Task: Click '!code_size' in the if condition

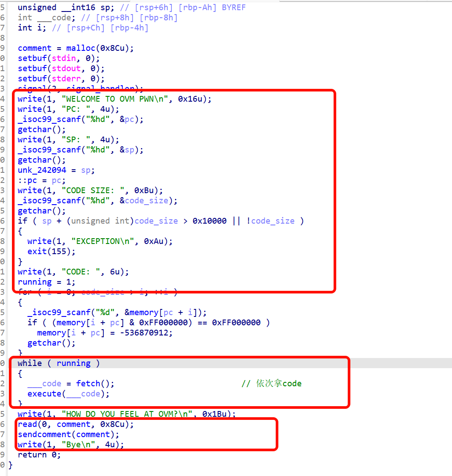Action: point(270,221)
